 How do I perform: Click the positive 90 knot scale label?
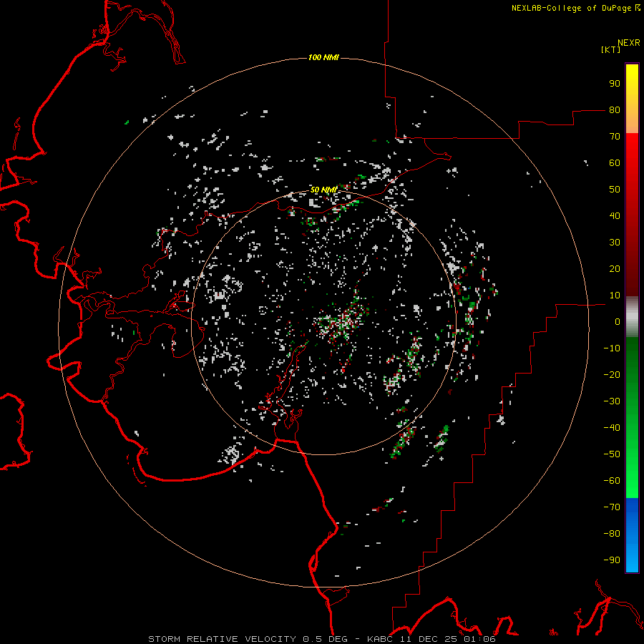pos(615,84)
